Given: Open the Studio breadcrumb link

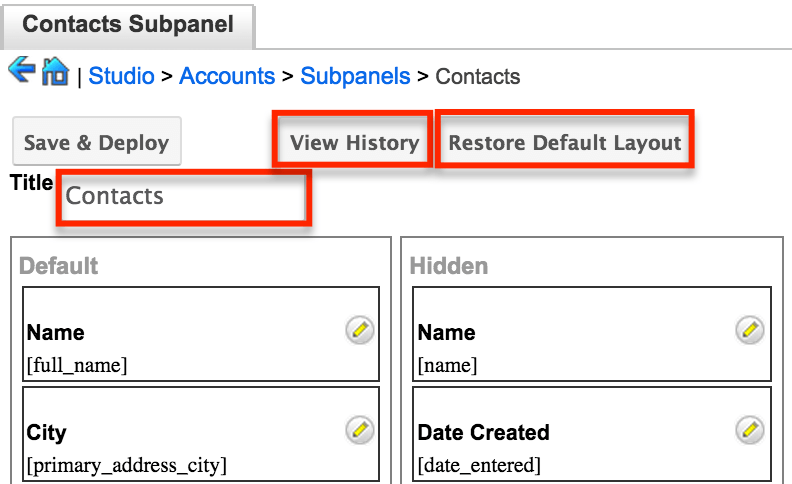Looking at the screenshot, I should click(121, 77).
